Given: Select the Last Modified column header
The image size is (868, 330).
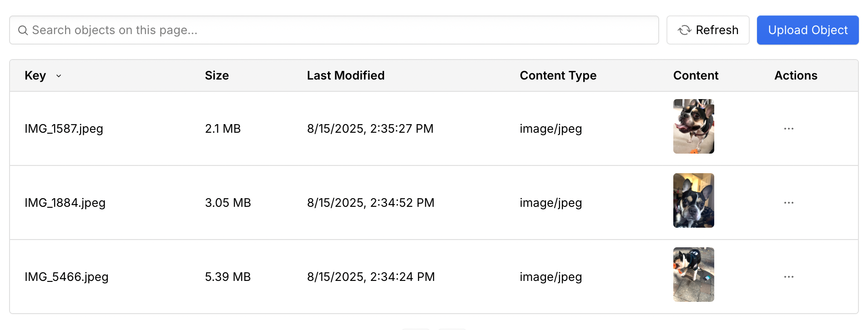Looking at the screenshot, I should 346,75.
